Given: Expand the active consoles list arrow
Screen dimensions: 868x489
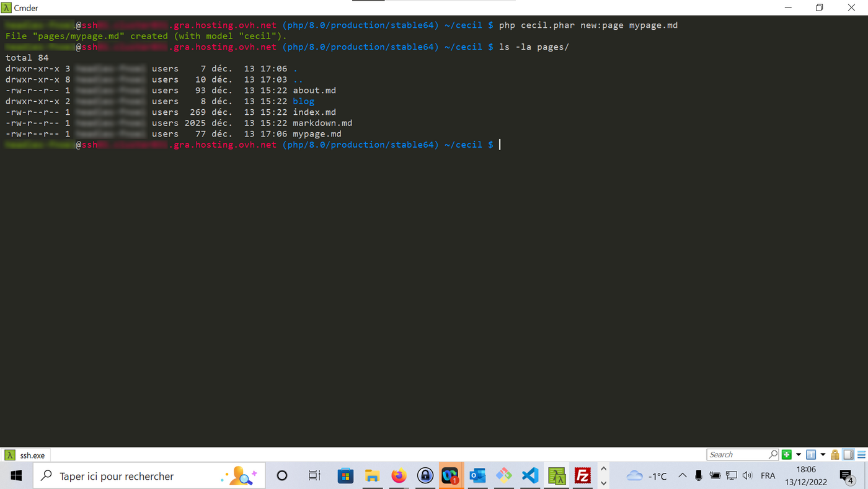Looking at the screenshot, I should (x=823, y=455).
